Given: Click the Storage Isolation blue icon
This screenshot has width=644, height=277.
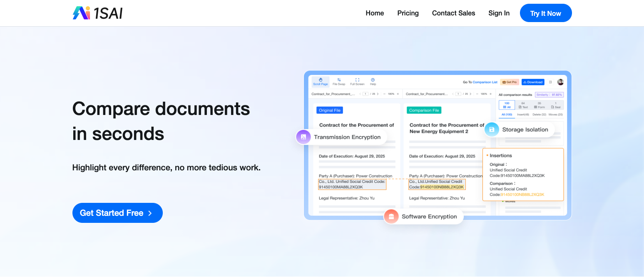Looking at the screenshot, I should coord(492,130).
